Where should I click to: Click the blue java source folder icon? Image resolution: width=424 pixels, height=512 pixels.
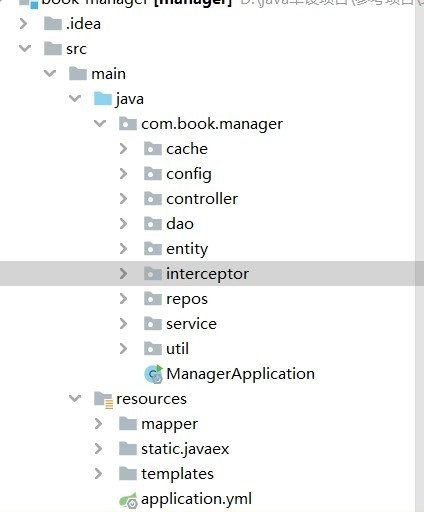pyautogui.click(x=103, y=99)
